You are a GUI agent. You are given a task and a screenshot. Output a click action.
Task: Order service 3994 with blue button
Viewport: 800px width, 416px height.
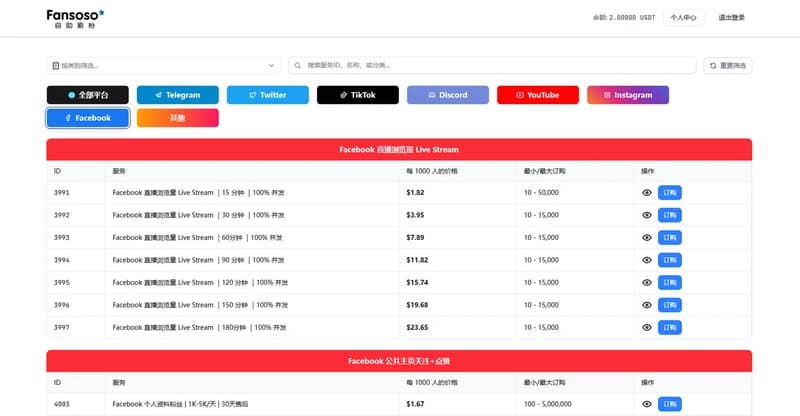(x=669, y=260)
